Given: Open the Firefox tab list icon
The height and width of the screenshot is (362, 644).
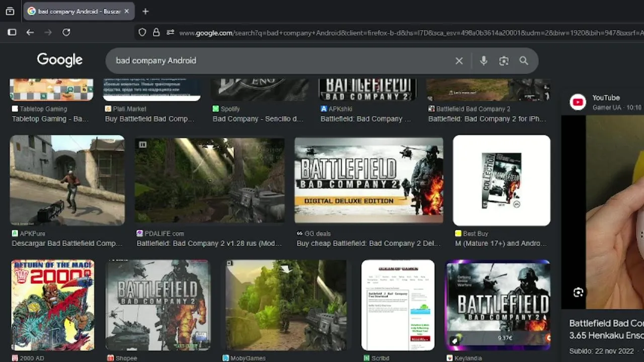Looking at the screenshot, I should pos(10,11).
